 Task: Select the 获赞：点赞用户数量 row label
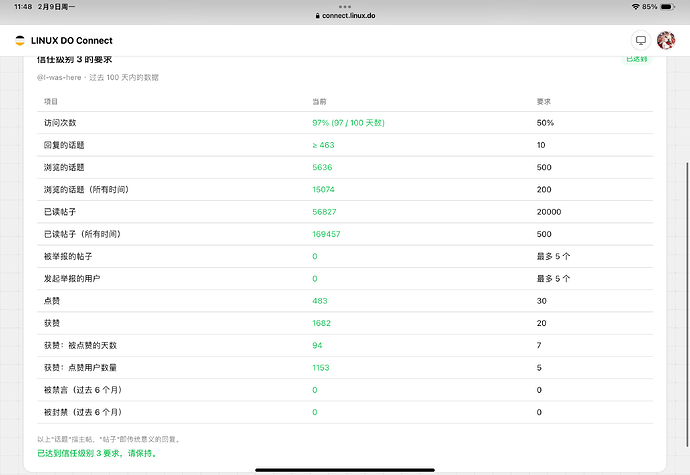coord(80,368)
